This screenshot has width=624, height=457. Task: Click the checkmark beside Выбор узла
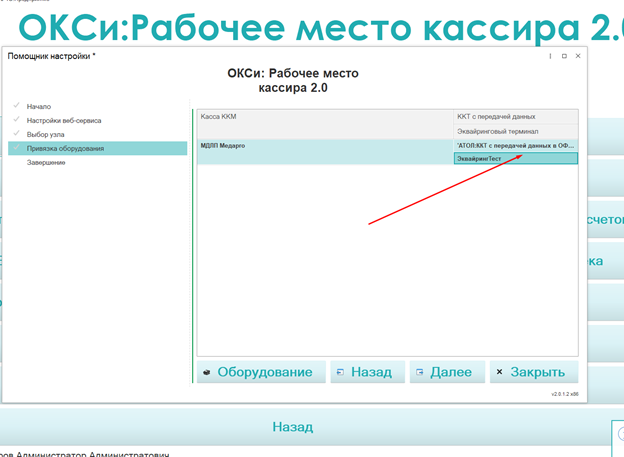(x=16, y=133)
